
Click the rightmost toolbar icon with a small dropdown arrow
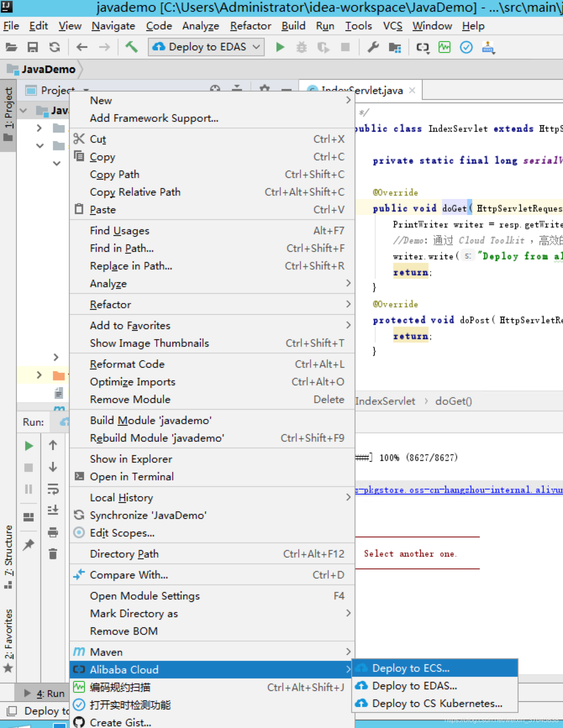(488, 47)
